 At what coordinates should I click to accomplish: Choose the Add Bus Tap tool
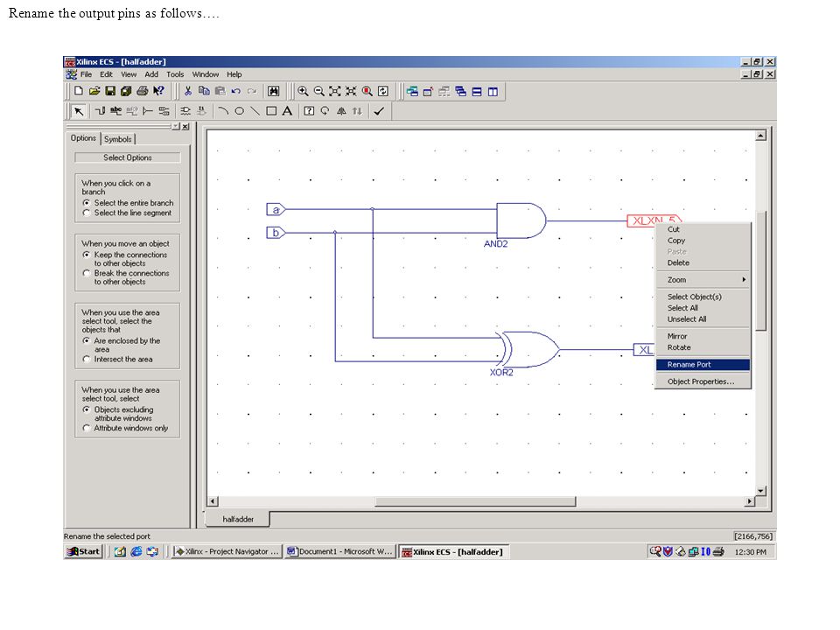click(148, 111)
